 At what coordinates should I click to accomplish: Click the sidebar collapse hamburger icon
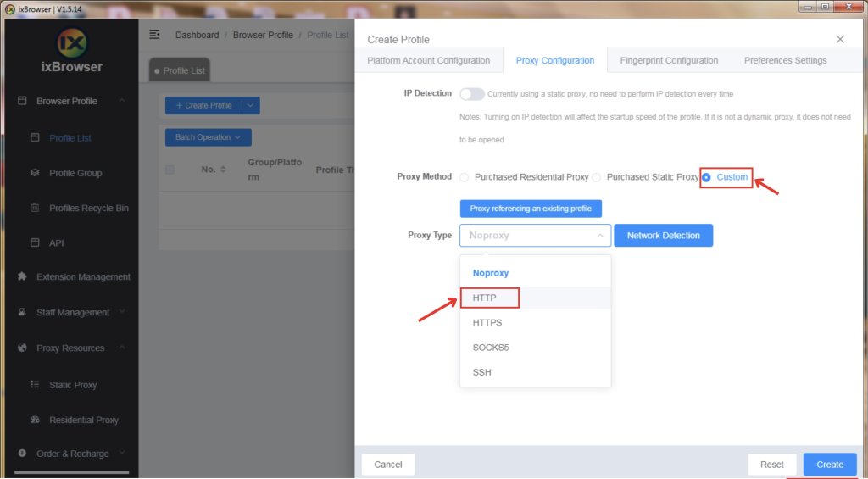coord(154,35)
